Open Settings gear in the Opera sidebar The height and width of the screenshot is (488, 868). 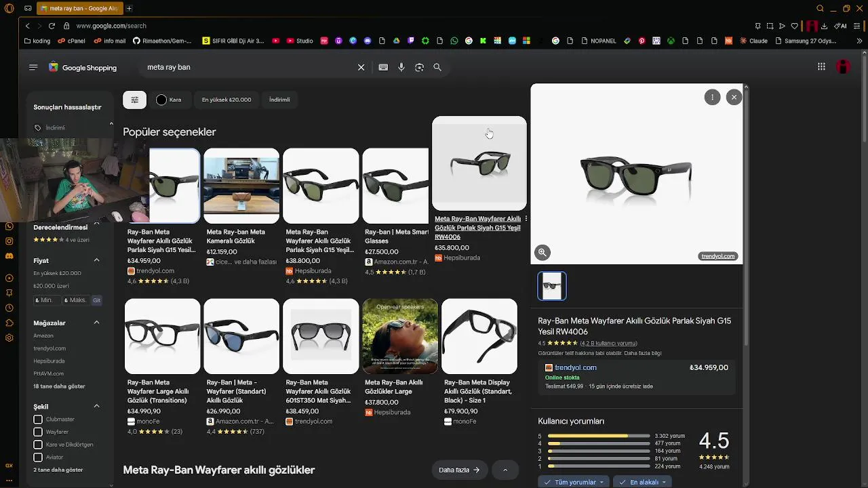(9, 338)
